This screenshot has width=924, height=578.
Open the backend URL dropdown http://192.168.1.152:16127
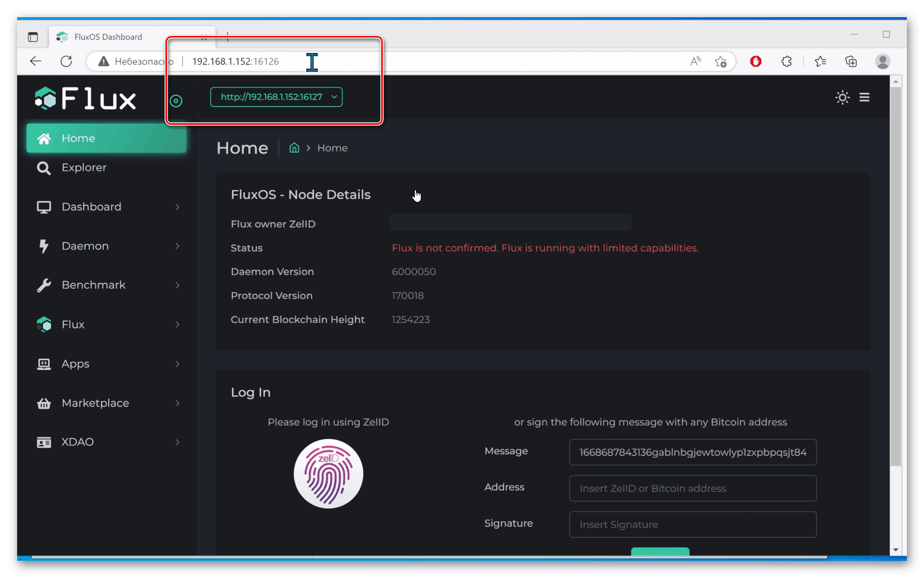(276, 97)
